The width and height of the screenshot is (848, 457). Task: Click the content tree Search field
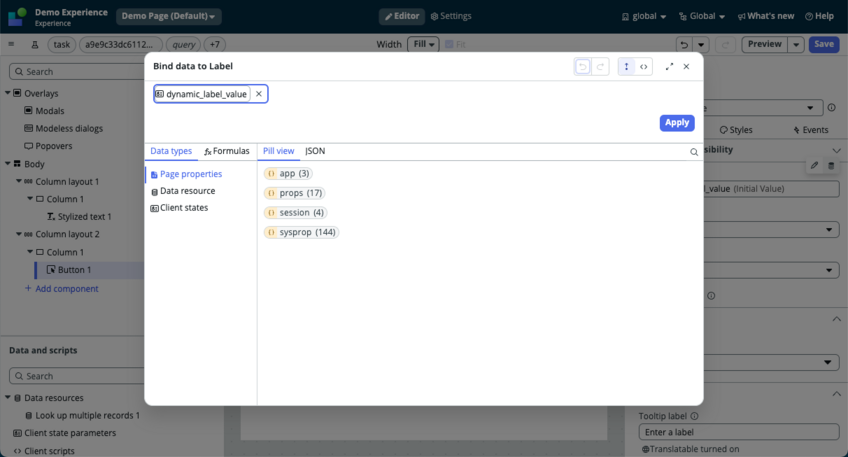coord(77,71)
